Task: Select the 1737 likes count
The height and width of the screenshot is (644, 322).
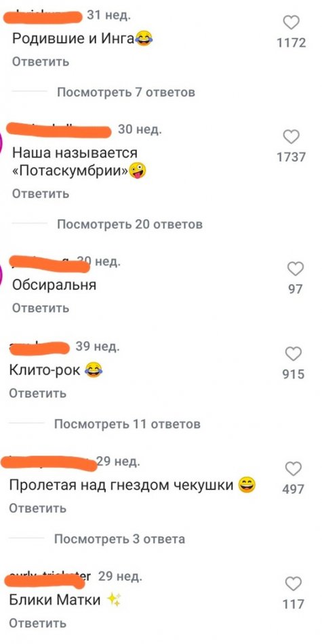Action: tap(291, 157)
